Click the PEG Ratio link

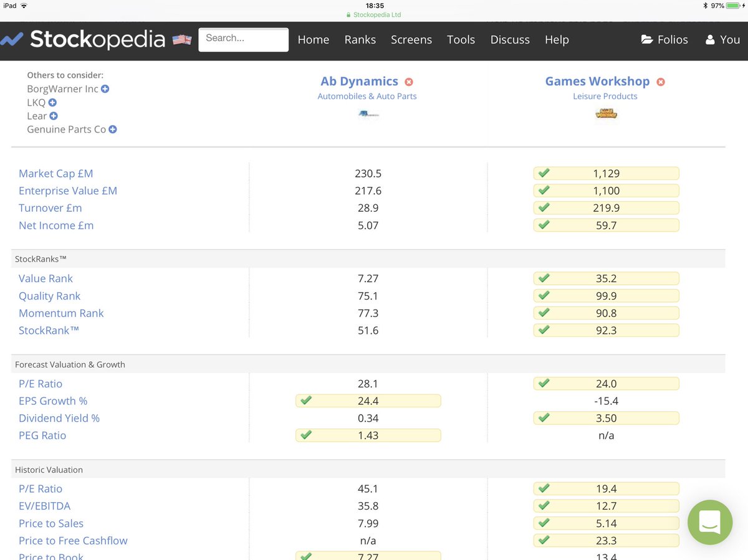pos(42,435)
